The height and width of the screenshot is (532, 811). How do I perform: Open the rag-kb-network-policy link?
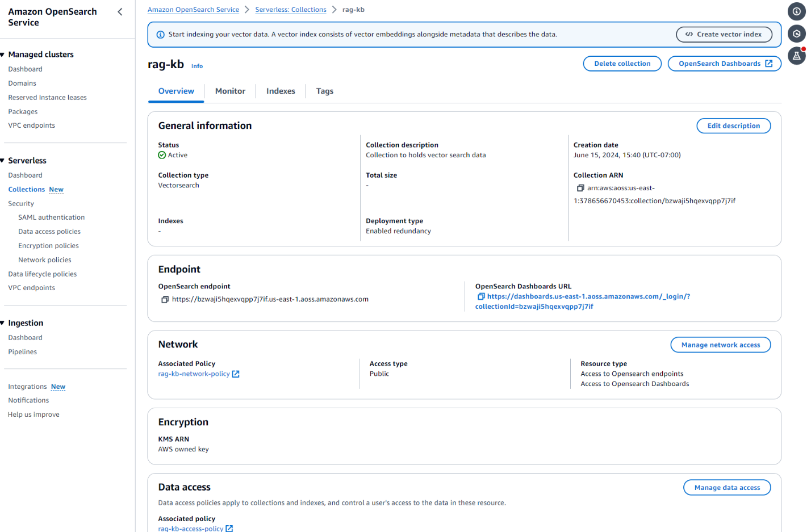point(194,374)
